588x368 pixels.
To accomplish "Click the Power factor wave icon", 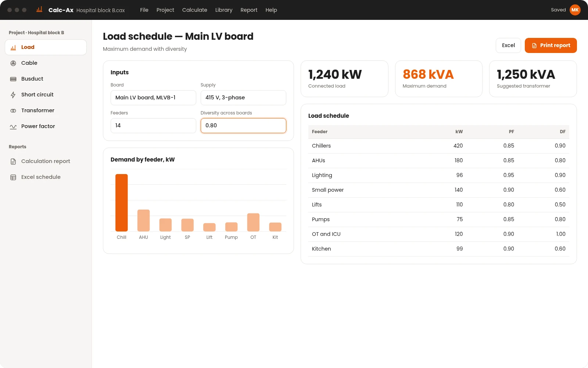I will click(x=13, y=127).
